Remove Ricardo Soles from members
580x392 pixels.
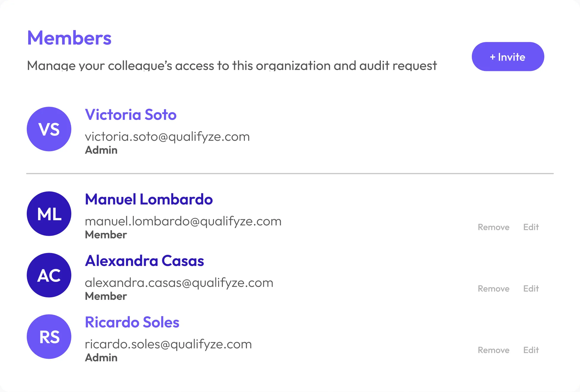pyautogui.click(x=493, y=350)
